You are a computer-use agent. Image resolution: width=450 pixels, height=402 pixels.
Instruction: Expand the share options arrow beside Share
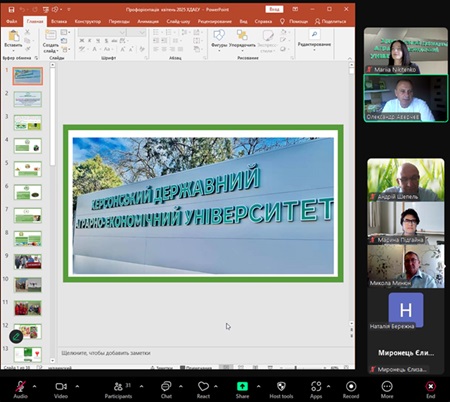[258, 386]
